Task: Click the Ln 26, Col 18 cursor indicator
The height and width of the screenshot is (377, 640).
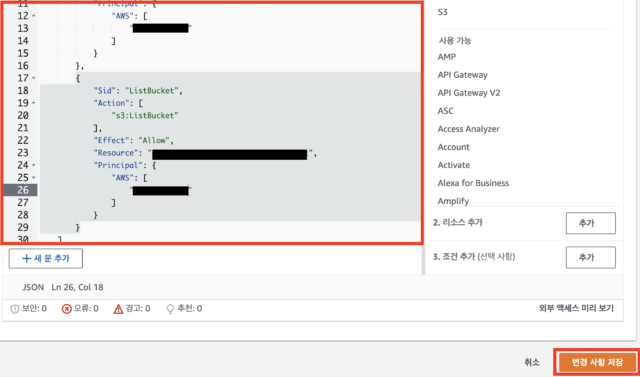Action: [x=78, y=287]
